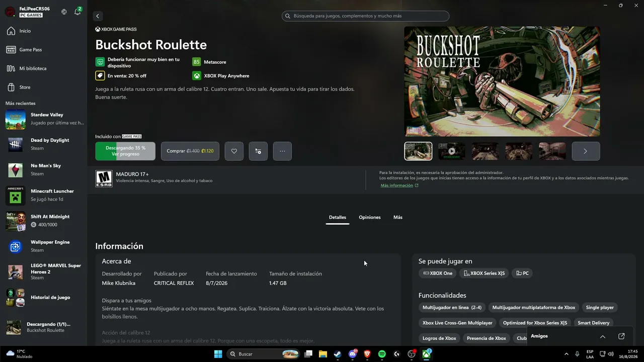This screenshot has width=644, height=362.
Task: Switch to the Más tab
Action: click(x=398, y=218)
